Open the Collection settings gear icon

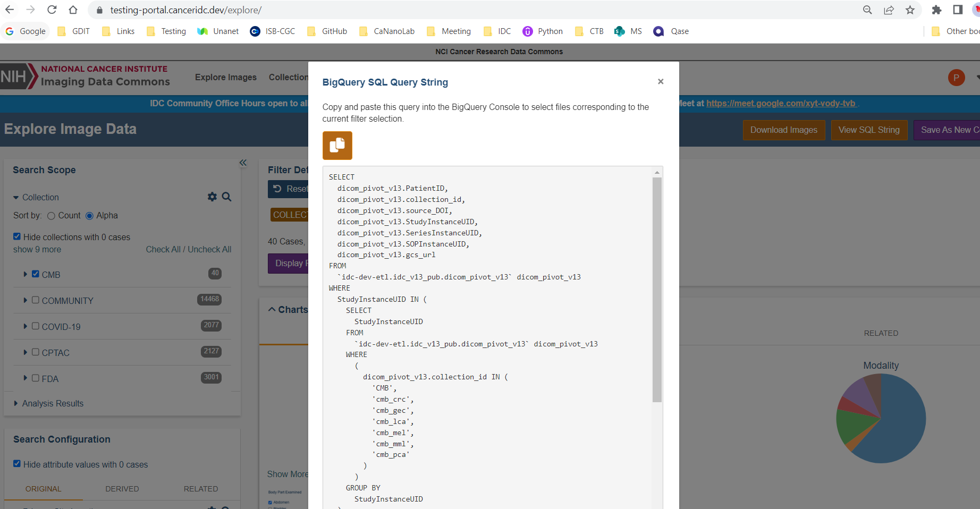(212, 197)
